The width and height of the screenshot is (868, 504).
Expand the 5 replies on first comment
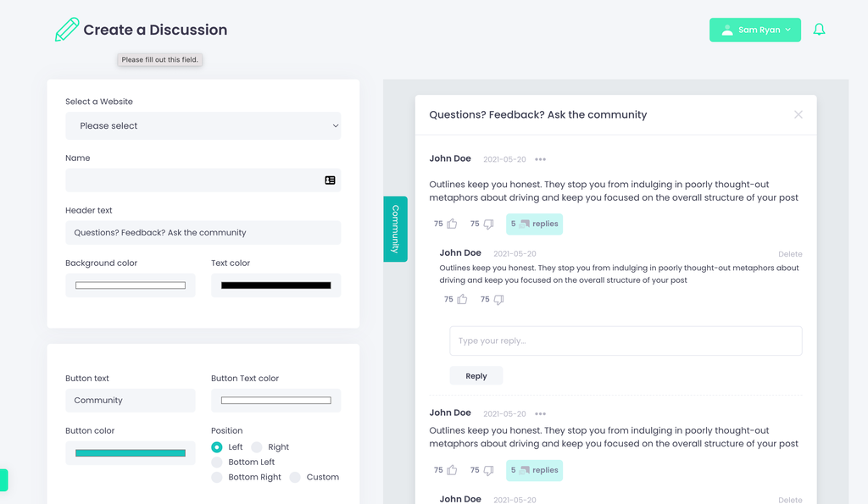click(534, 224)
